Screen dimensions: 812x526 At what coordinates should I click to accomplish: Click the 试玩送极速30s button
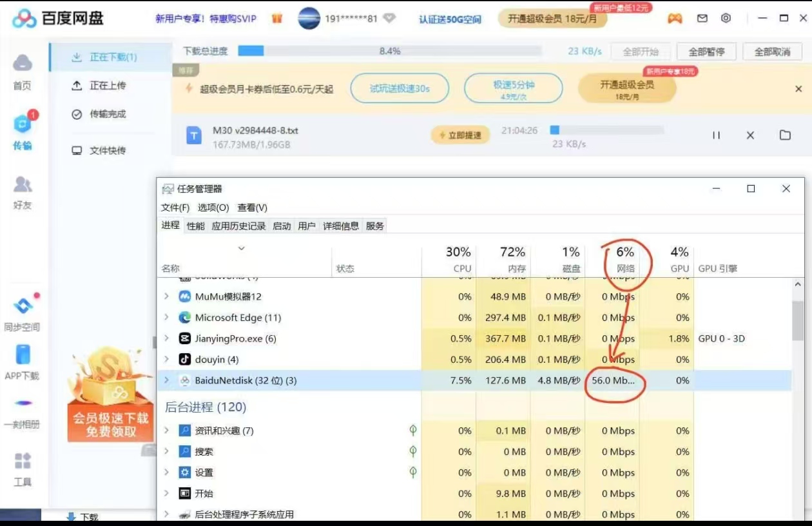click(400, 88)
